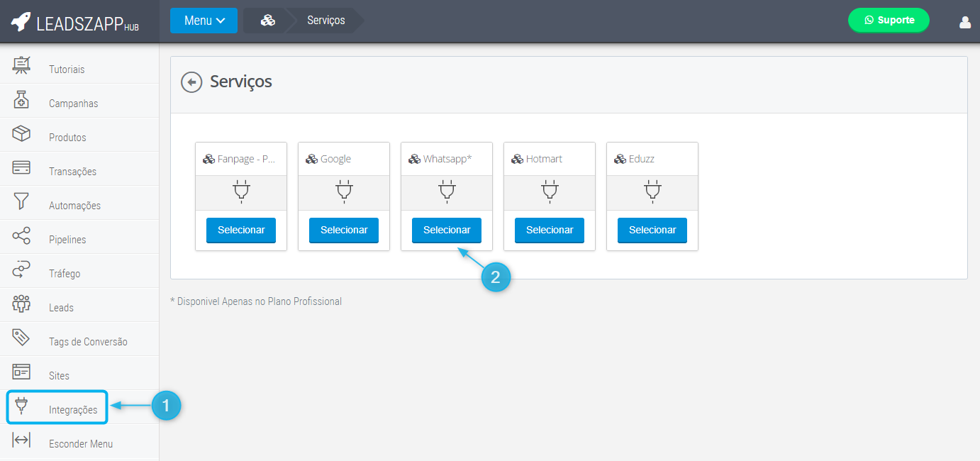
Task: Click the user profile icon
Action: pos(964,22)
